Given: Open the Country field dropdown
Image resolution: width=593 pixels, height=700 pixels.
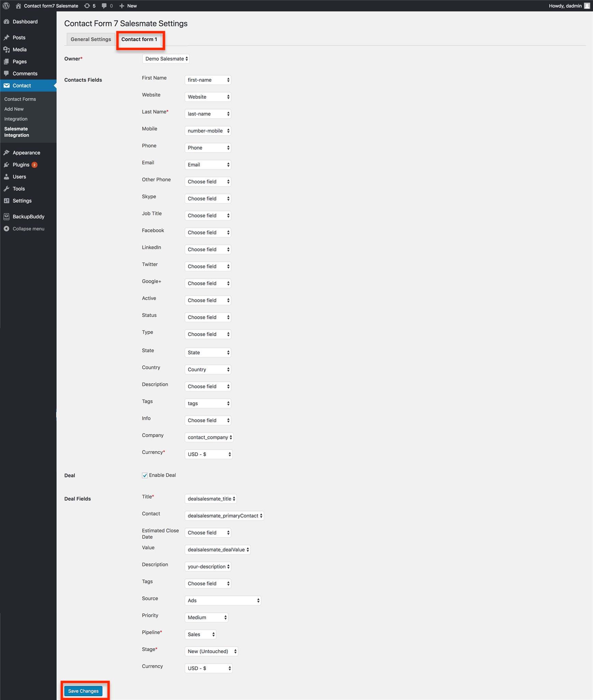Looking at the screenshot, I should 208,370.
